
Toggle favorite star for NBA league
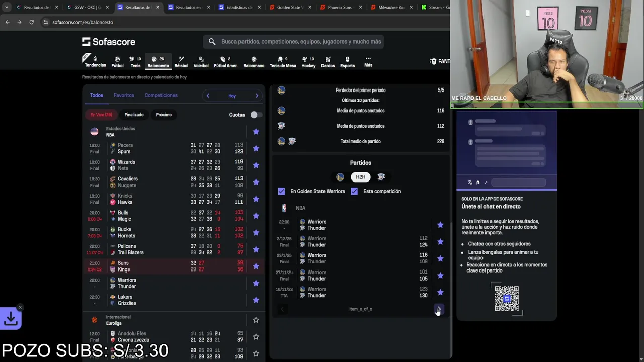coord(256,132)
